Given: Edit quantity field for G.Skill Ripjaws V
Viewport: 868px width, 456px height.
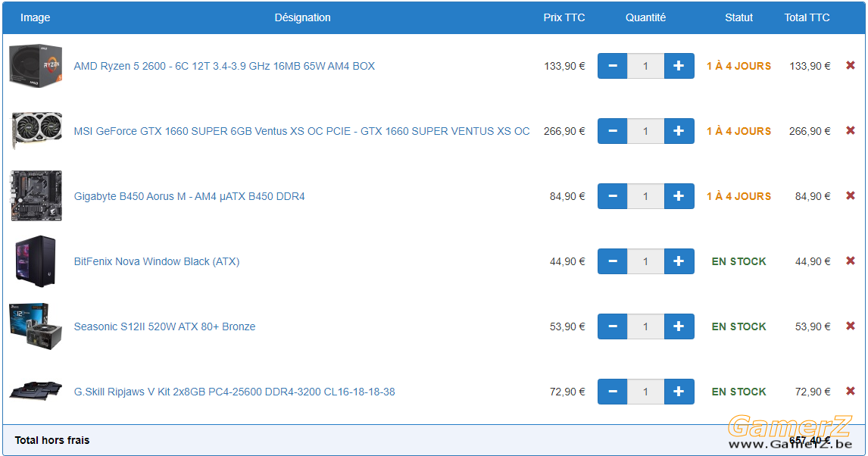Looking at the screenshot, I should (x=645, y=392).
